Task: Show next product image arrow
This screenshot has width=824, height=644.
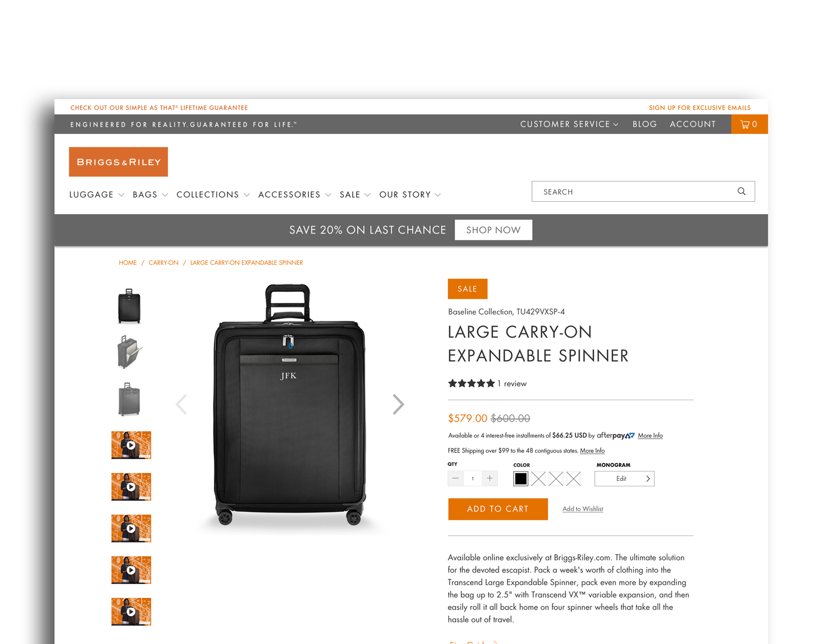Action: coord(398,405)
